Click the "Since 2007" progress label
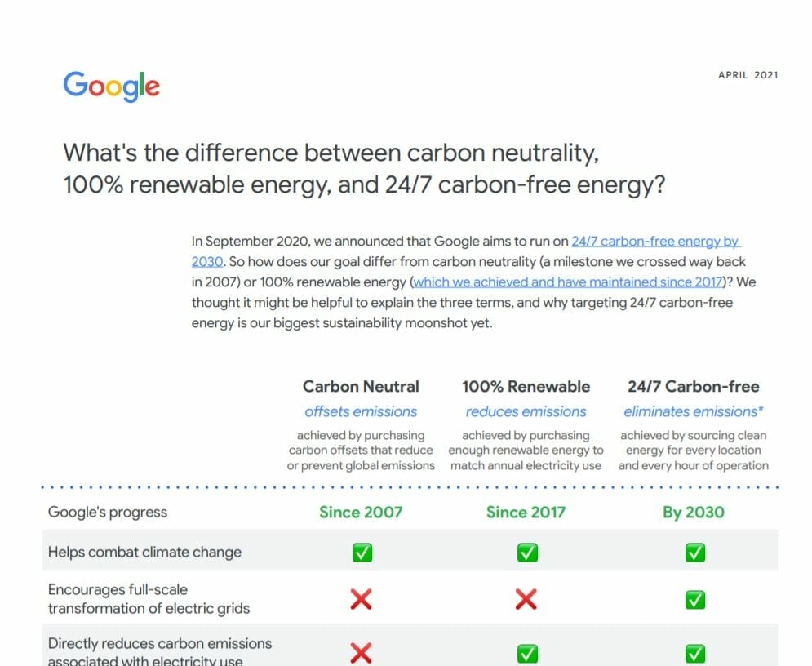Viewport: 812px width, 666px height. pyautogui.click(x=361, y=513)
